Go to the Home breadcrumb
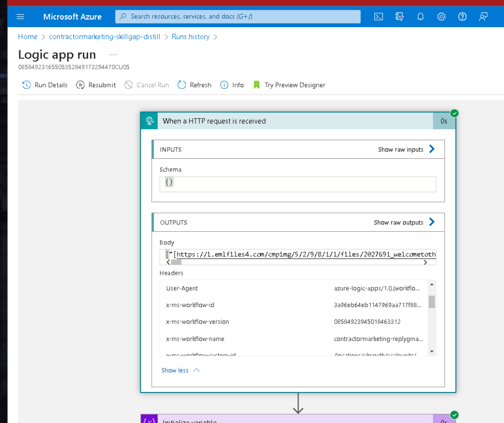 [x=28, y=36]
